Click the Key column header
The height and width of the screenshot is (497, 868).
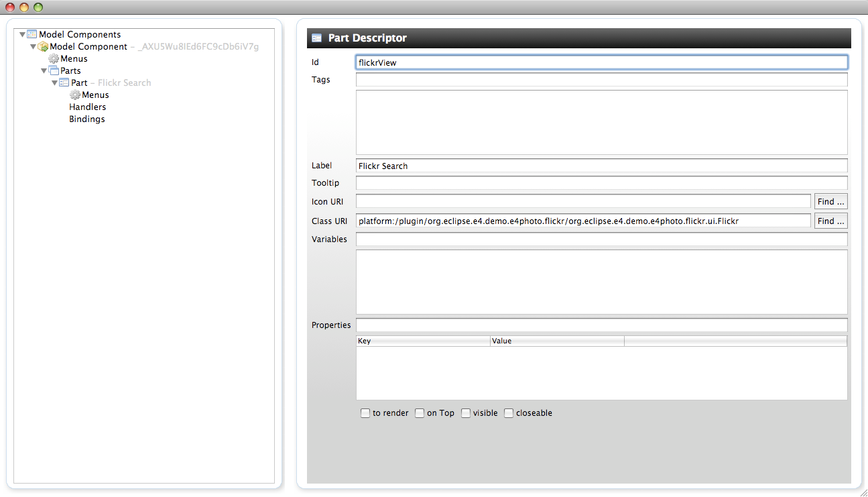click(x=423, y=341)
